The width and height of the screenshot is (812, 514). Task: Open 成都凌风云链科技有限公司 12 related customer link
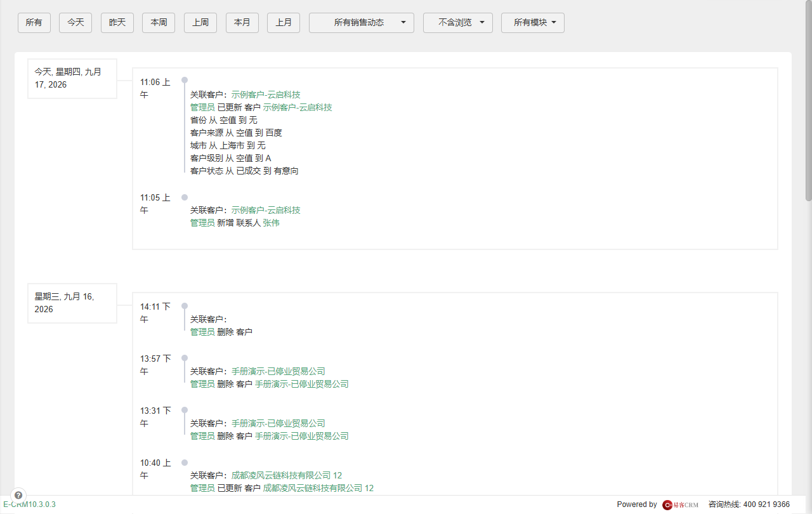tap(287, 475)
